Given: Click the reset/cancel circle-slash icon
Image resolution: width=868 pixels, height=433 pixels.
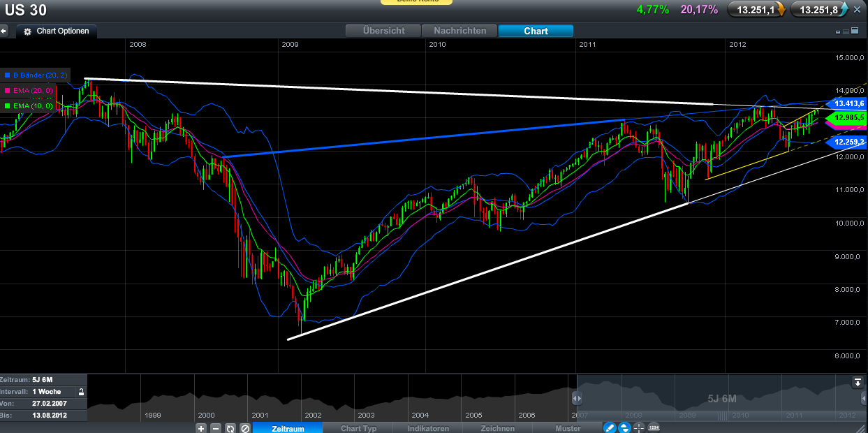Looking at the screenshot, I should (x=245, y=428).
